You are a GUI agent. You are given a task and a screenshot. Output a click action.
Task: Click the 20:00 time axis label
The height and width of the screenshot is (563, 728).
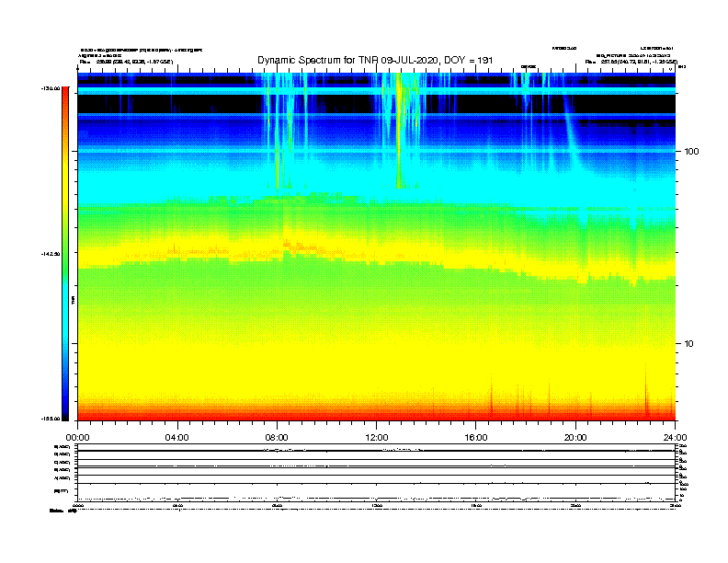[575, 438]
